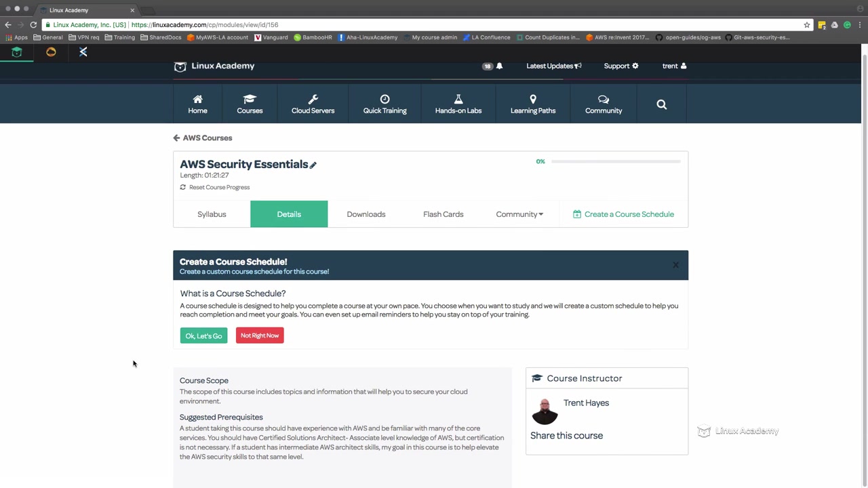The width and height of the screenshot is (868, 488).
Task: Open the SharedDocs bookmarks folder
Action: point(161,37)
